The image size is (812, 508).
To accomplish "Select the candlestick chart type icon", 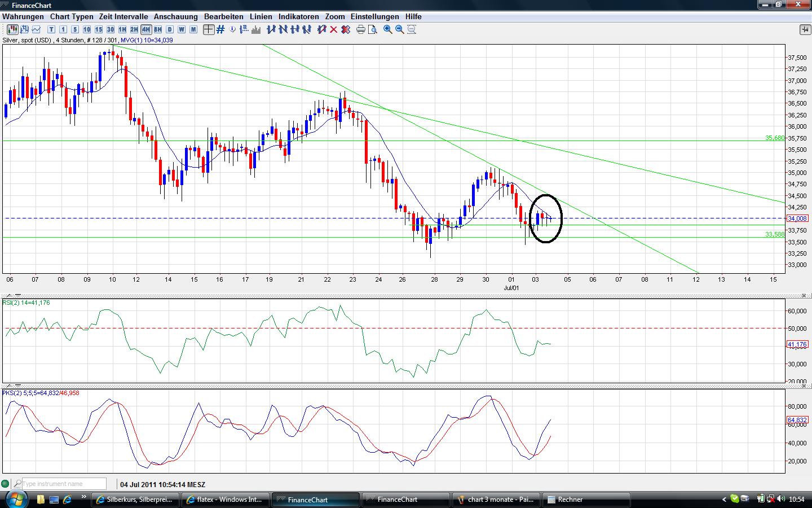I will click(11, 29).
